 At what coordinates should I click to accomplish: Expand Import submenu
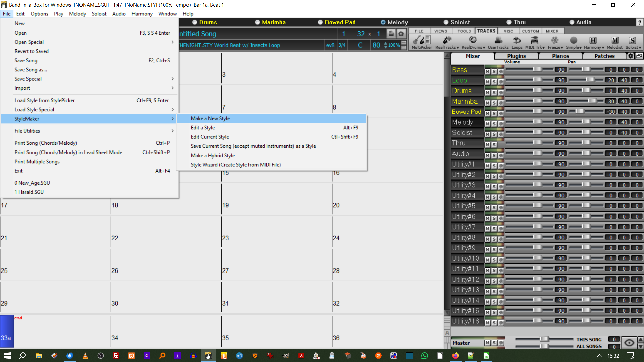coord(90,88)
